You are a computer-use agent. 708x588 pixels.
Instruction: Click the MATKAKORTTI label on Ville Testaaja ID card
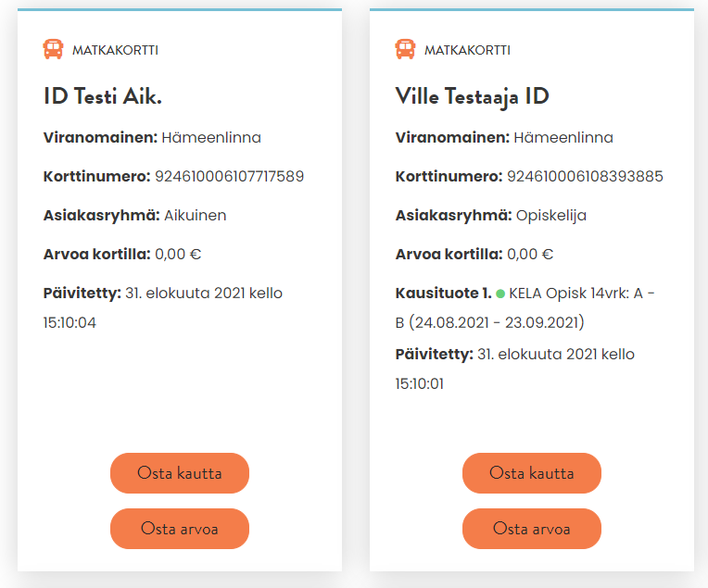[x=467, y=50]
